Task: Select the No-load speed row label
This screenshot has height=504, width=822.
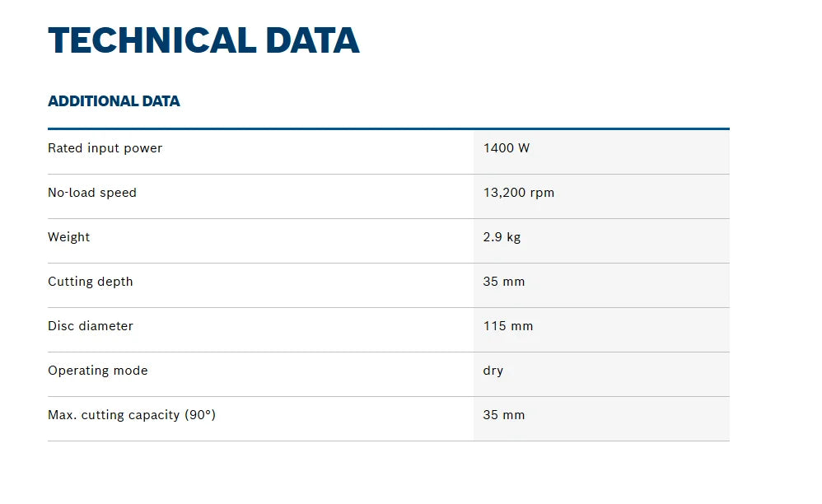Action: [92, 192]
